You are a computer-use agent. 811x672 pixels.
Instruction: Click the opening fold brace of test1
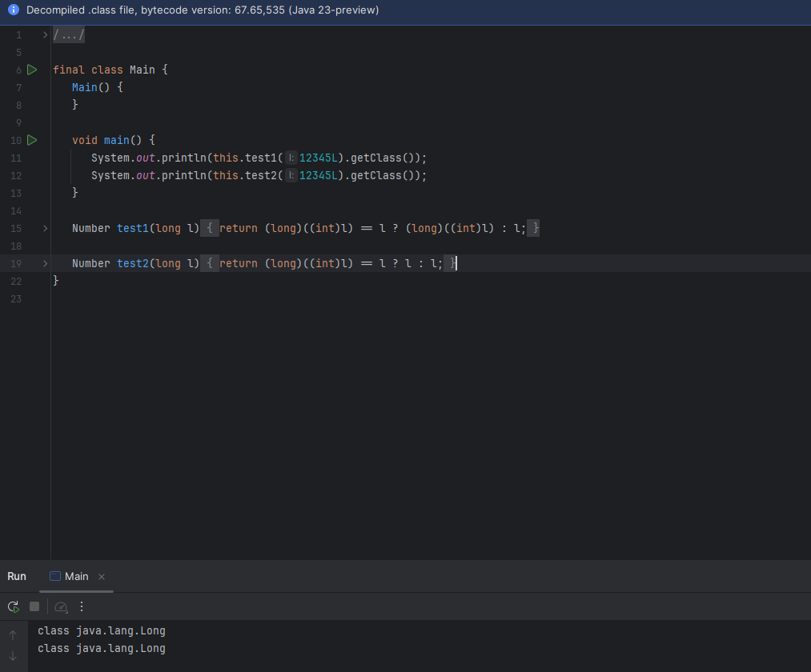coord(210,228)
